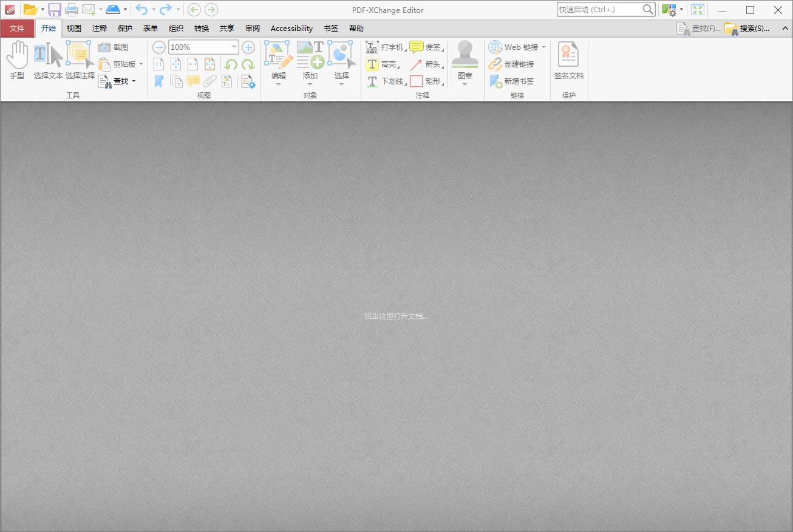Go to next view with green forward arrow
The width and height of the screenshot is (793, 532).
point(211,10)
